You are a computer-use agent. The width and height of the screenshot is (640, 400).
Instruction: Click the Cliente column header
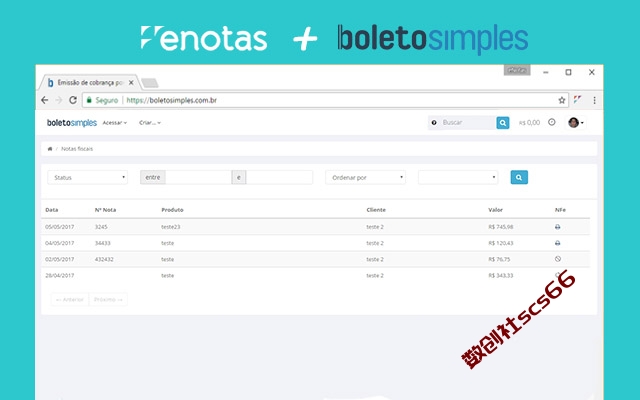tap(376, 210)
